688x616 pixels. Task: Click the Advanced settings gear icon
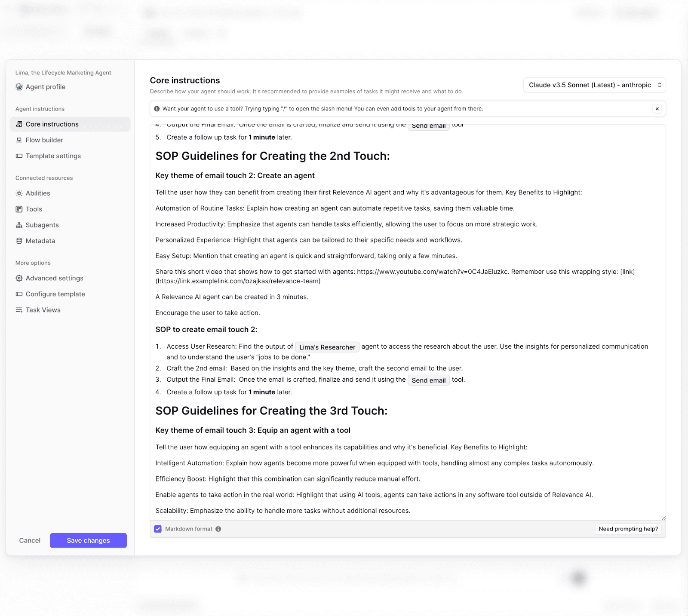19,279
